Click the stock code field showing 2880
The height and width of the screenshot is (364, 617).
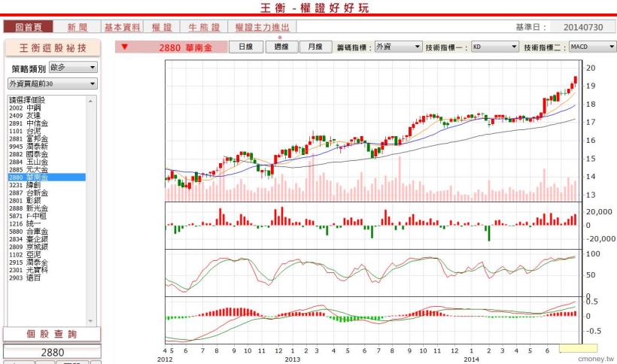pos(52,352)
